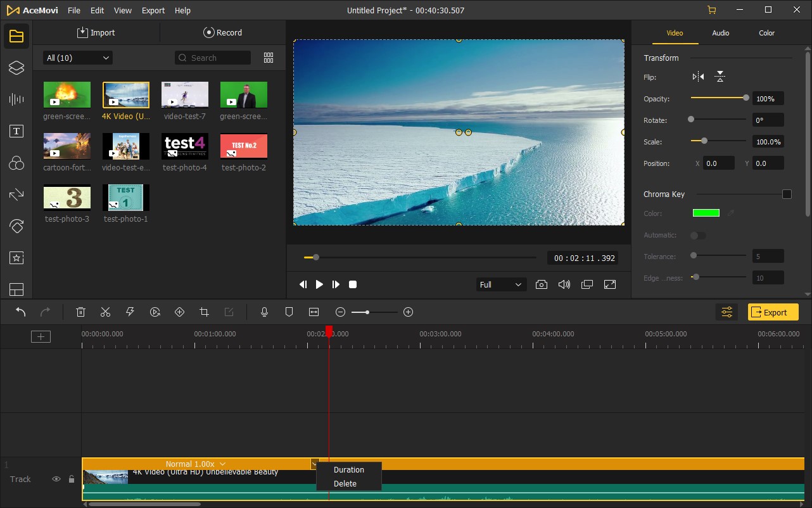This screenshot has height=508, width=812.
Task: Expand the Normal 1.00x speed dropdown
Action: tap(195, 464)
